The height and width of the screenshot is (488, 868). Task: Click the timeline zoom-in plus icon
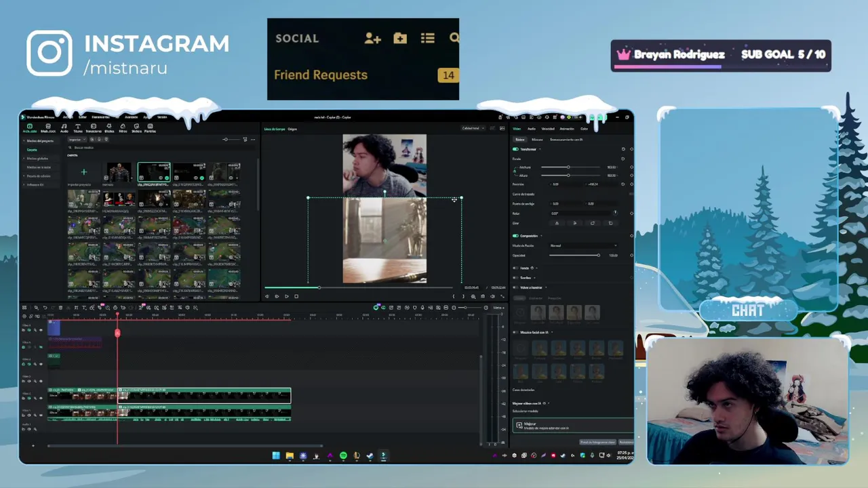pos(486,308)
